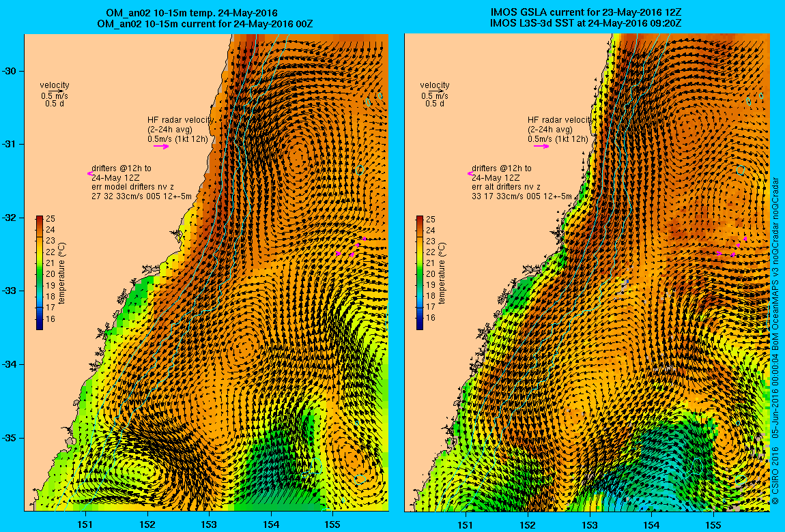Screen dimensions: 785x532
Task: Click the magenta HF radar arrow in OM_an02 map
Action: [161, 147]
